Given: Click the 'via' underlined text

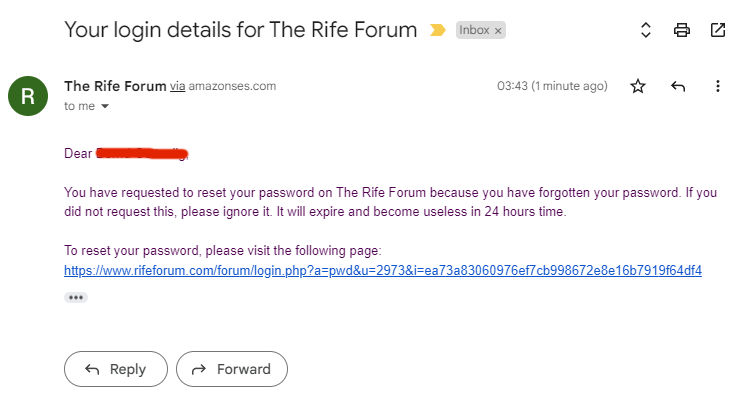Looking at the screenshot, I should click(177, 86).
